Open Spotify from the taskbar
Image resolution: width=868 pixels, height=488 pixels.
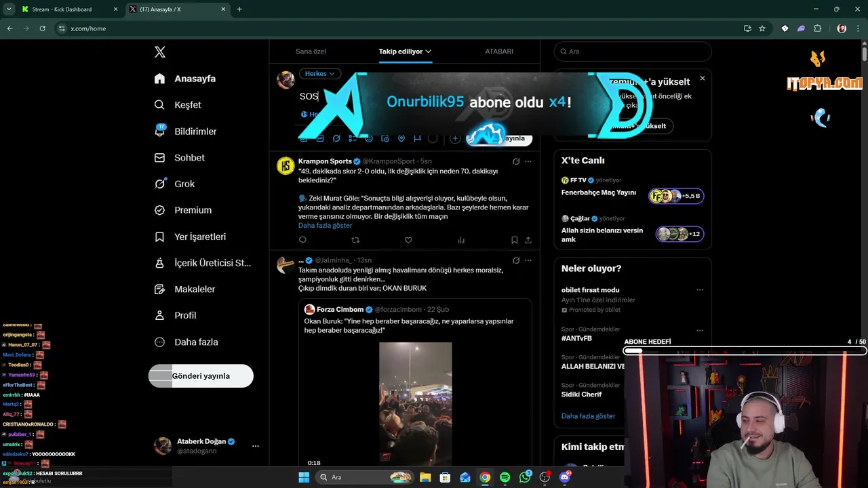pos(505,477)
